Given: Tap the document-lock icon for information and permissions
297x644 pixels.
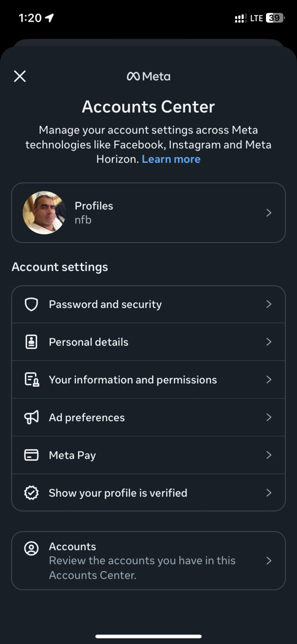Looking at the screenshot, I should tap(32, 379).
